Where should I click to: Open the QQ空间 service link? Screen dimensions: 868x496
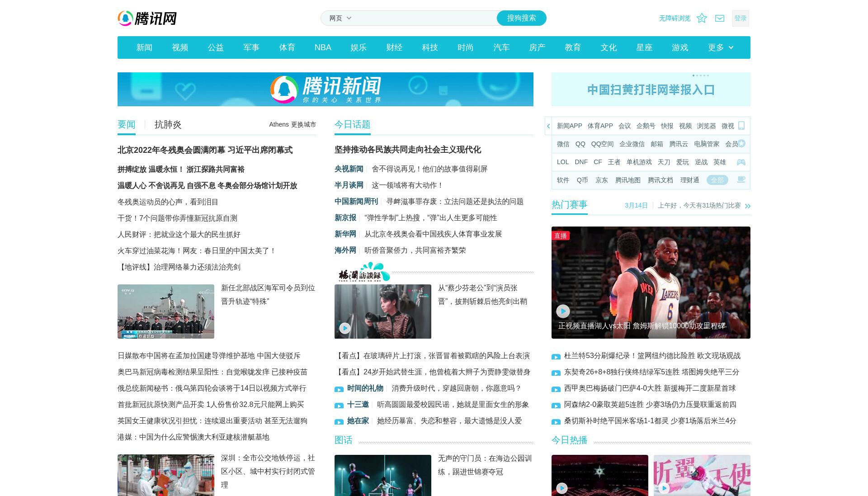pos(602,144)
